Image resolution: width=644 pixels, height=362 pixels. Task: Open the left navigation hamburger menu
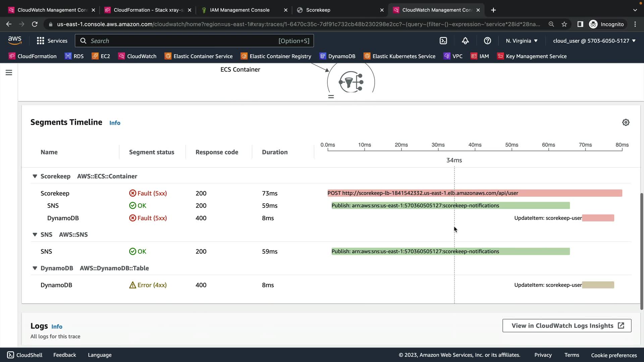(x=9, y=72)
